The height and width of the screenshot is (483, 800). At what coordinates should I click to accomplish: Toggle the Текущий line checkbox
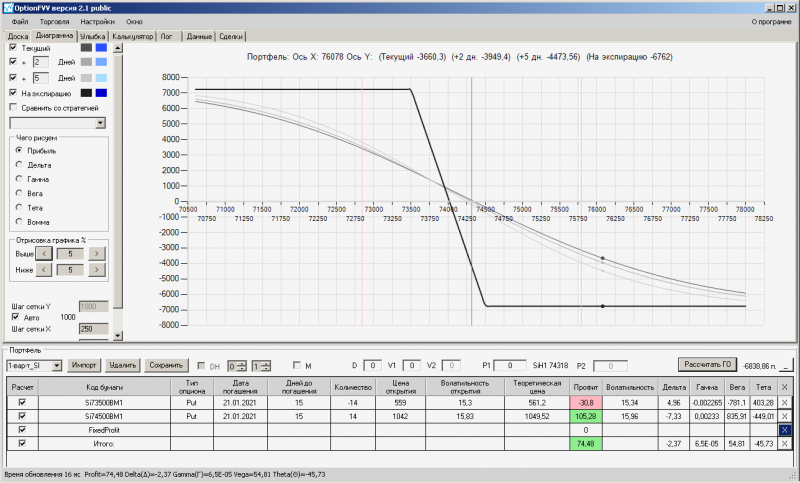click(x=13, y=47)
